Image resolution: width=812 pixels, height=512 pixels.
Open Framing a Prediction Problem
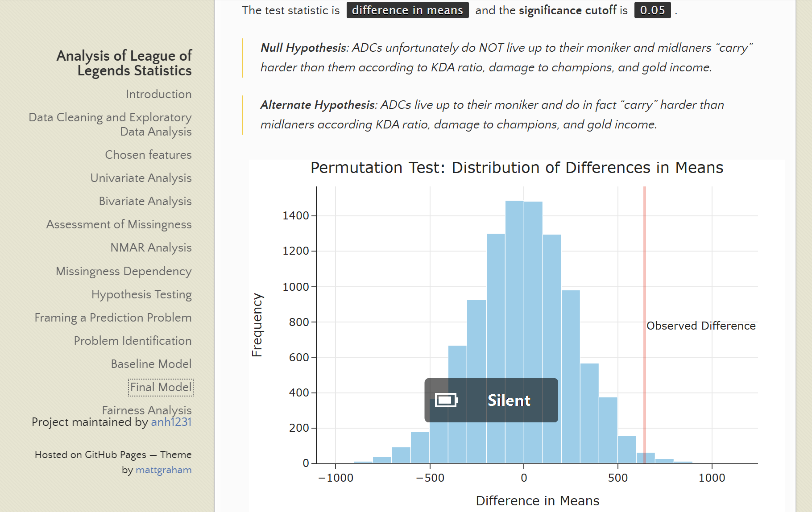point(113,318)
